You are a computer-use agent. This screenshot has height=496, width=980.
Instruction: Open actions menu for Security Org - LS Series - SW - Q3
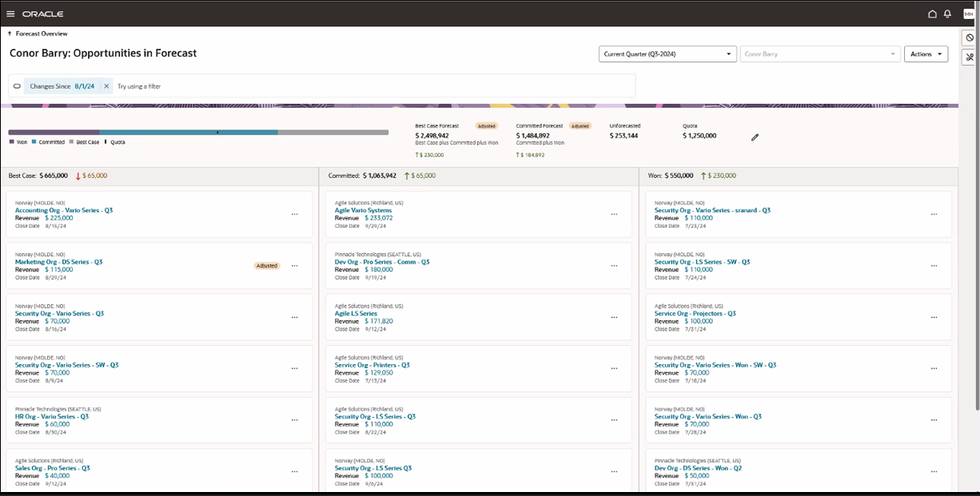tap(934, 266)
